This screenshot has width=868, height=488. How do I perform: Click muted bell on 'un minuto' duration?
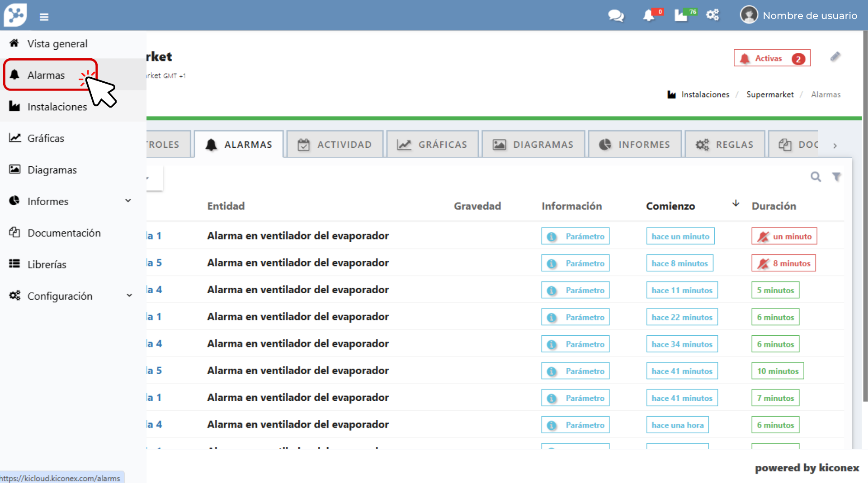tap(764, 236)
